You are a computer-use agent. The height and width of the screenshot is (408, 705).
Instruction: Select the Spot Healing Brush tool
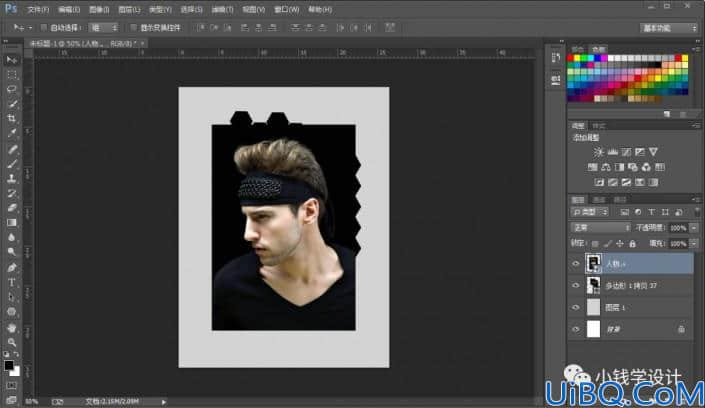[x=12, y=149]
